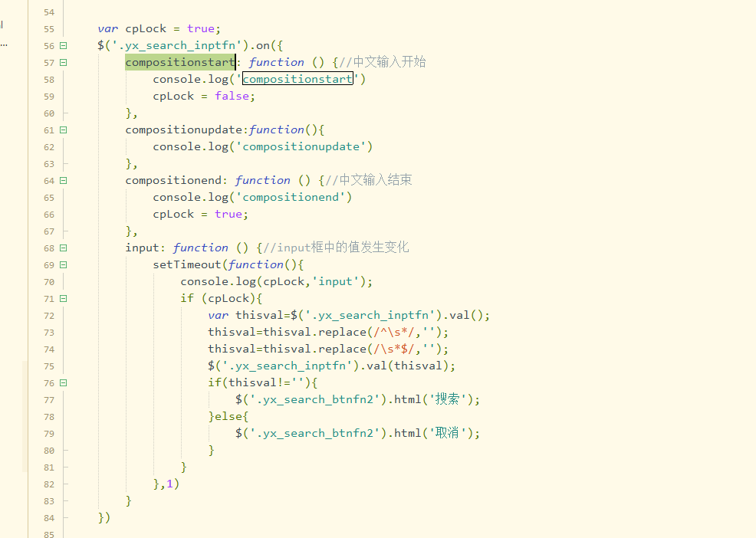Collapse the compositionstart function fold at line 57
The height and width of the screenshot is (538, 756).
click(x=63, y=63)
